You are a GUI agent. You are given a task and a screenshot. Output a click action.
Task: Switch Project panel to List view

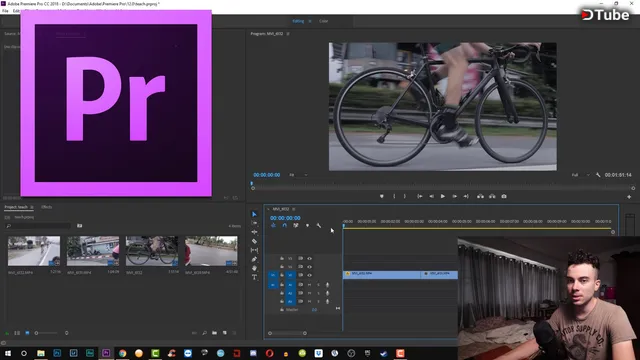17,333
